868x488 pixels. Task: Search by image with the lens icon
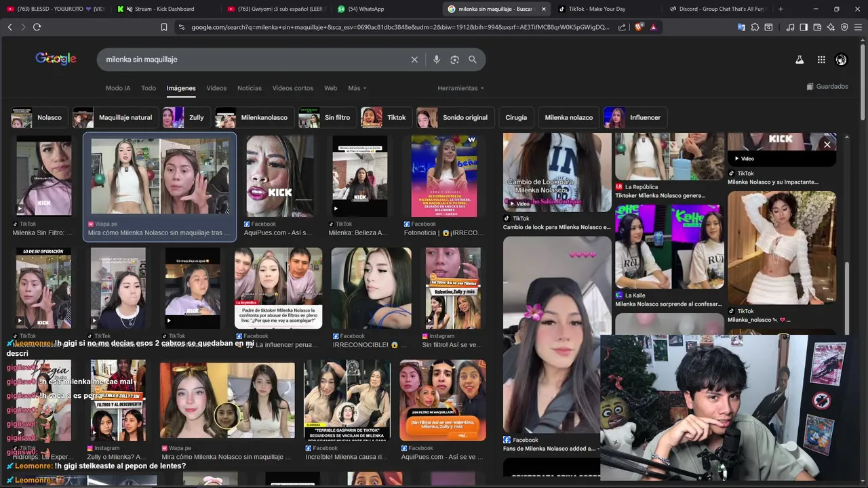click(454, 60)
